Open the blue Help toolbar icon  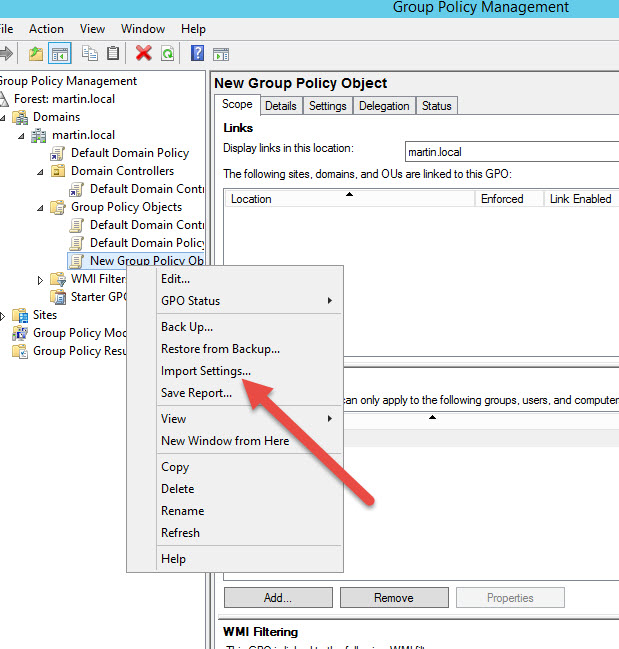(198, 53)
